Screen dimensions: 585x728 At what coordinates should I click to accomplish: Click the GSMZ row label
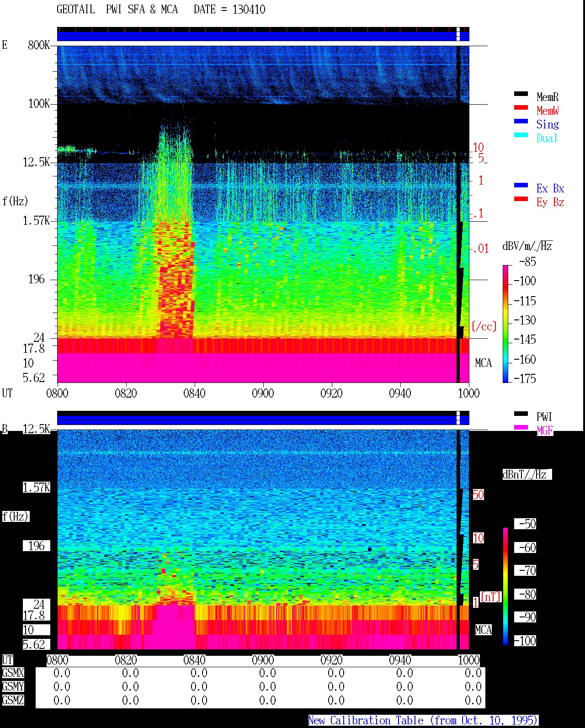point(13,700)
